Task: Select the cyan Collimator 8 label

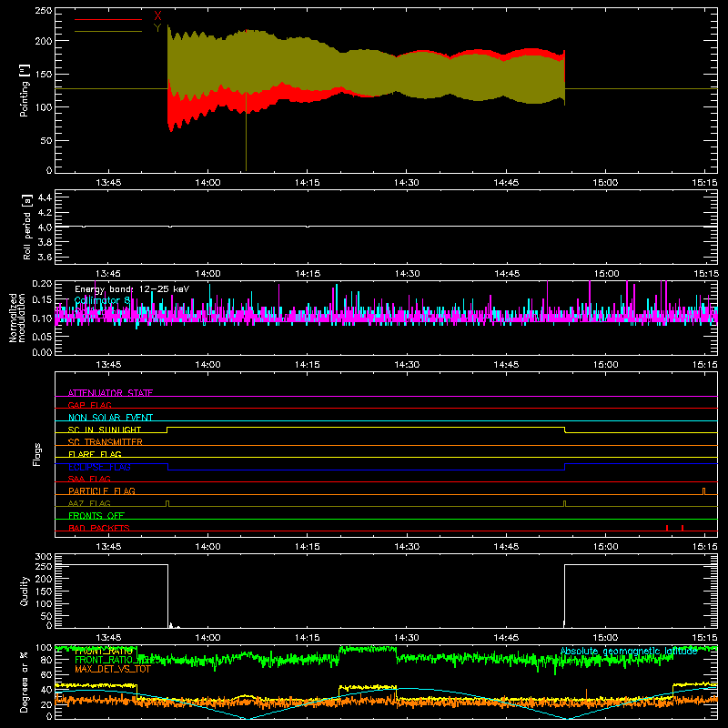Action: click(102, 300)
